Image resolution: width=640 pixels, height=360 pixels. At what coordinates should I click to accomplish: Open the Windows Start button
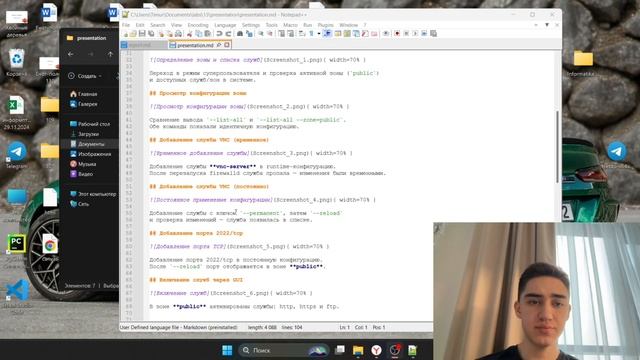point(227,350)
